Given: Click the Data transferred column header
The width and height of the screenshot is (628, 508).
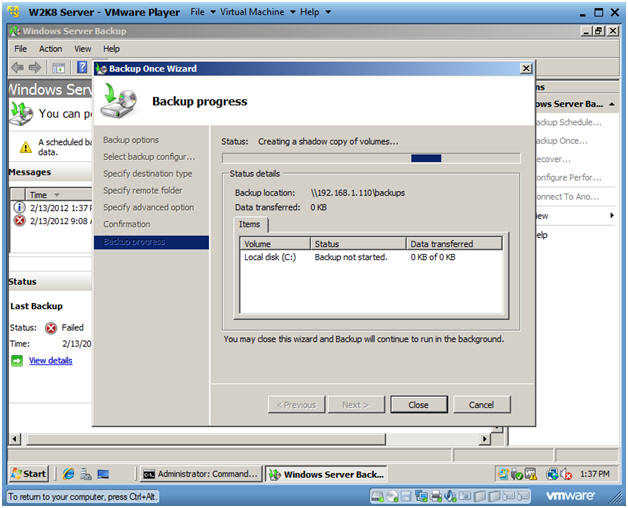Looking at the screenshot, I should click(454, 244).
